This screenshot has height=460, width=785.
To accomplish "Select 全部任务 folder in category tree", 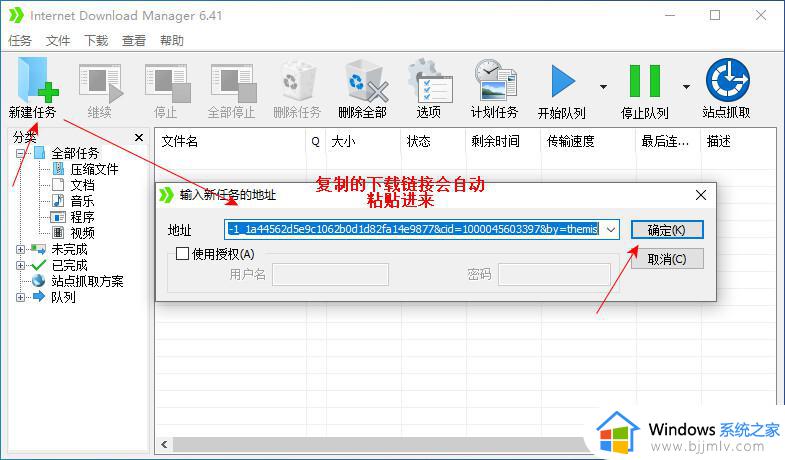I will 75,153.
